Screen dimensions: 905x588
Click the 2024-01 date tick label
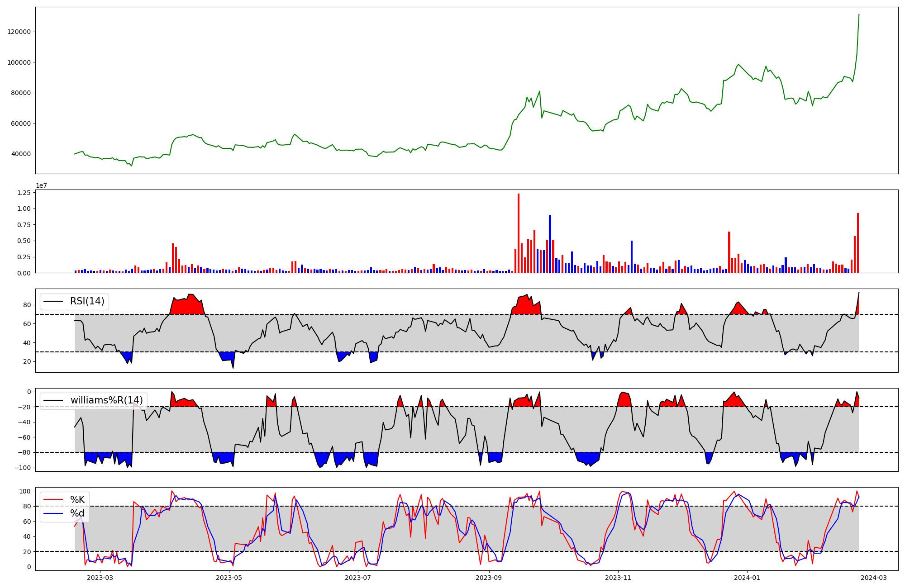coord(747,578)
